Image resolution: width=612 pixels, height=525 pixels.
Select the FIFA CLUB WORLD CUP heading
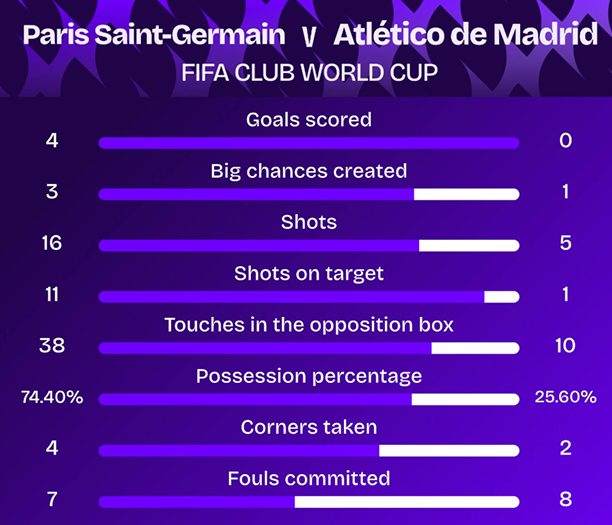(x=309, y=73)
